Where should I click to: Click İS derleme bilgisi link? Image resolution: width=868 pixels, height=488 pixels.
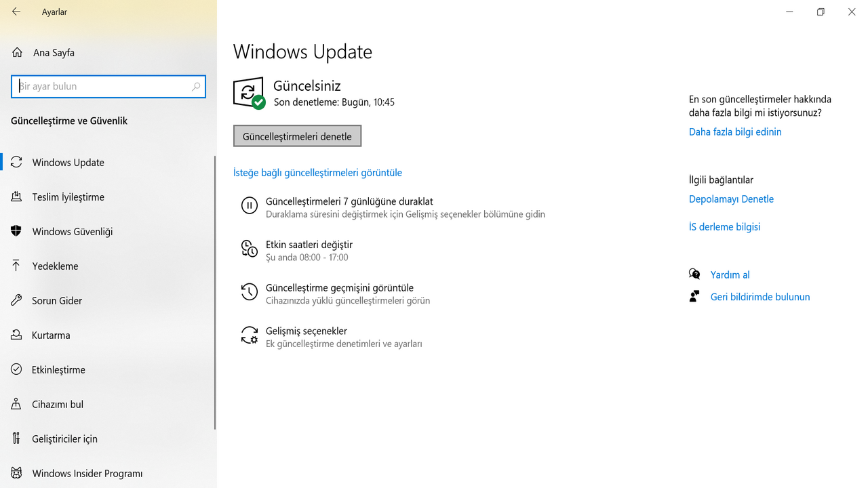coord(724,227)
